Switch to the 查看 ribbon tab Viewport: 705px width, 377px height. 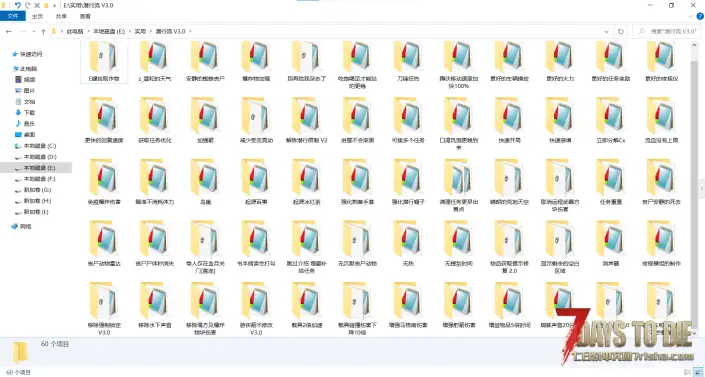tap(85, 16)
